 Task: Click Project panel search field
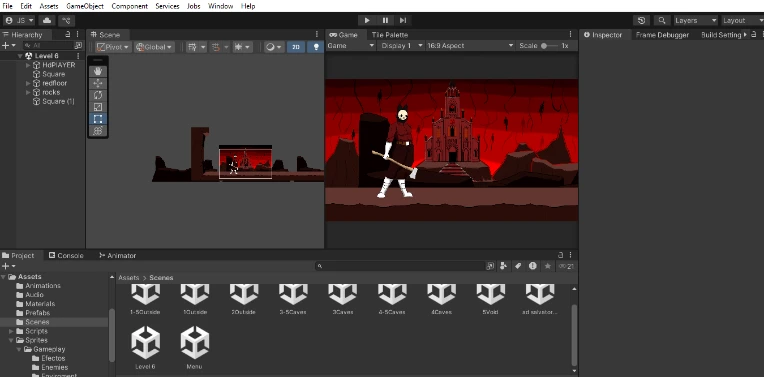[x=400, y=266]
